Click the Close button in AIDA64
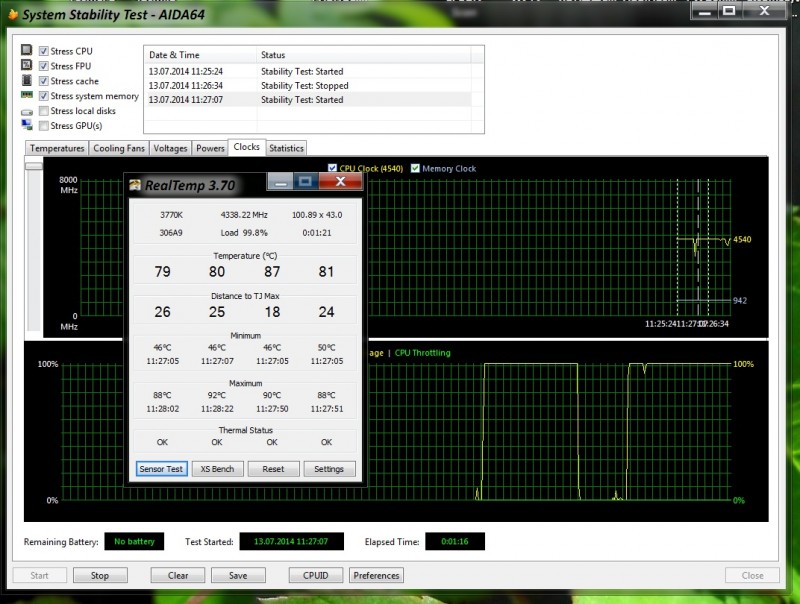This screenshot has width=800, height=604. (x=753, y=575)
